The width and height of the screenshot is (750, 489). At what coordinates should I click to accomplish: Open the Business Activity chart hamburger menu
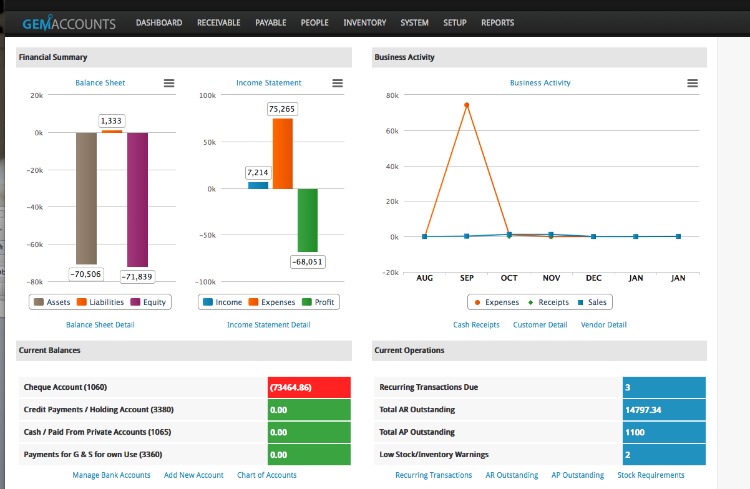click(x=692, y=83)
